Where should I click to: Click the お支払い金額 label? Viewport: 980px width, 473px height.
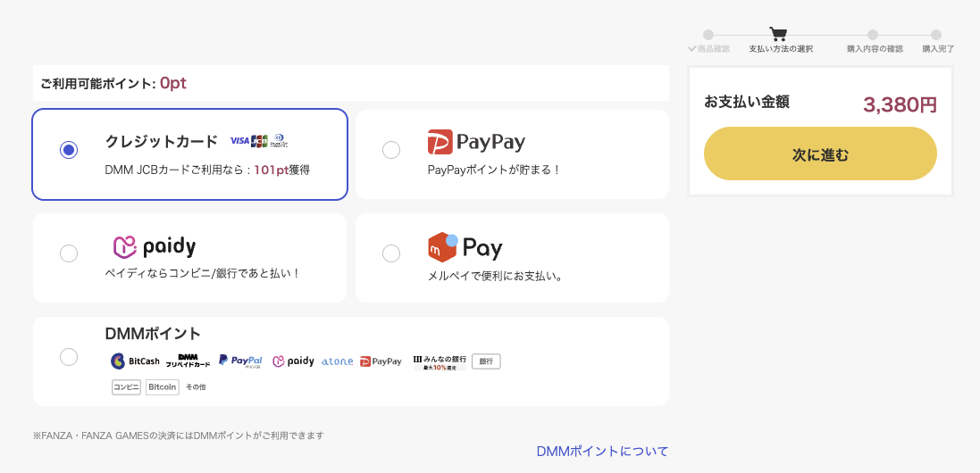(x=747, y=102)
